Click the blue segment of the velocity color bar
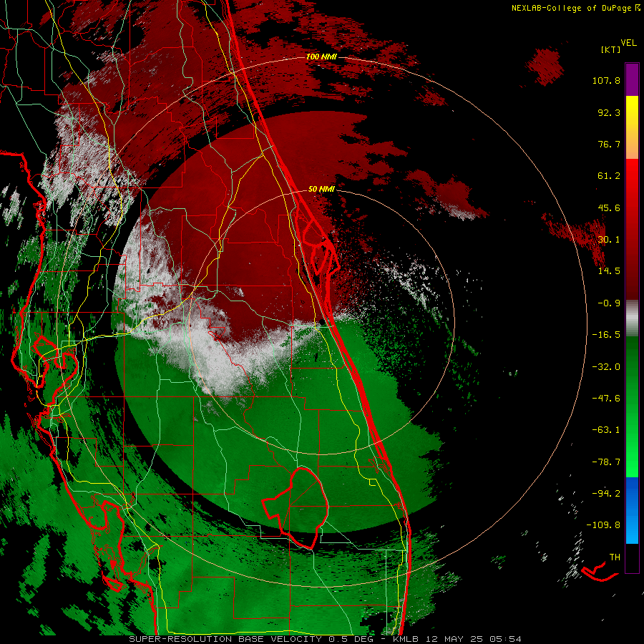644x644 pixels. (x=632, y=510)
